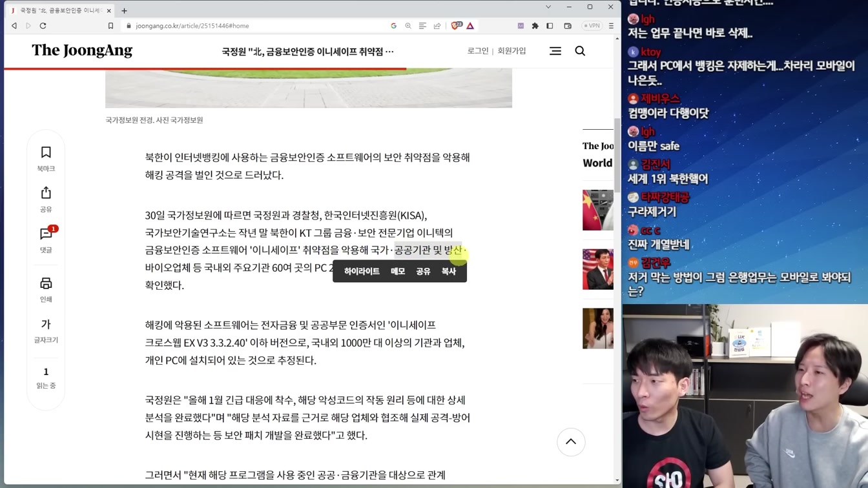Screen dimensions: 868x488
Task: Click The Joo World sidebar heading
Action: [x=598, y=154]
